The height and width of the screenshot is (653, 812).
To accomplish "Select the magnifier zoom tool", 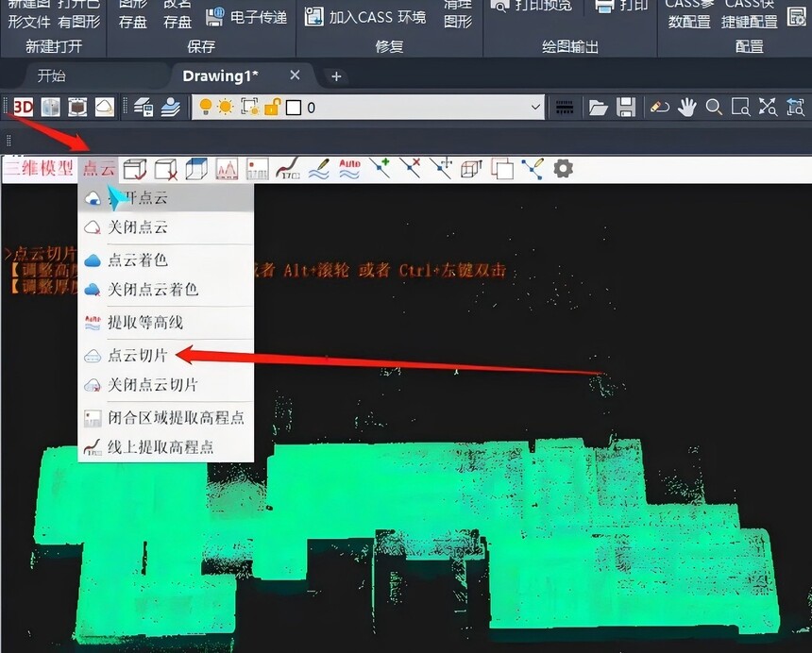I will click(714, 108).
